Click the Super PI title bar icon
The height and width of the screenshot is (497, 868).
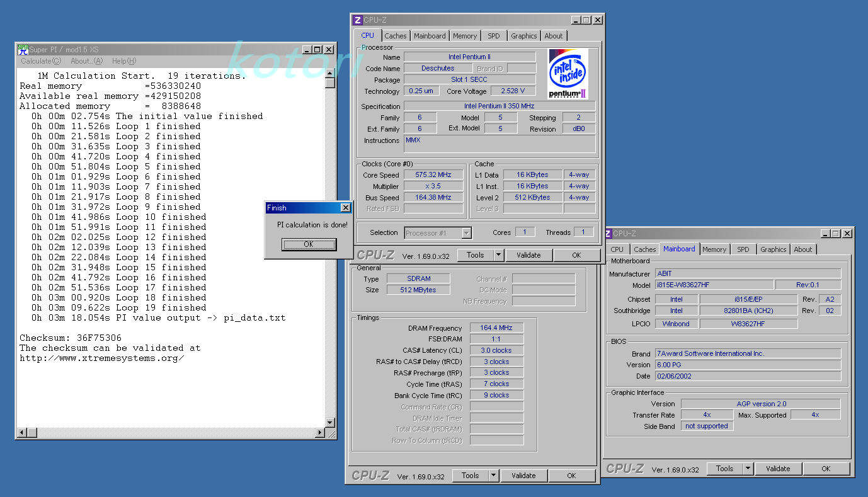pyautogui.click(x=23, y=49)
